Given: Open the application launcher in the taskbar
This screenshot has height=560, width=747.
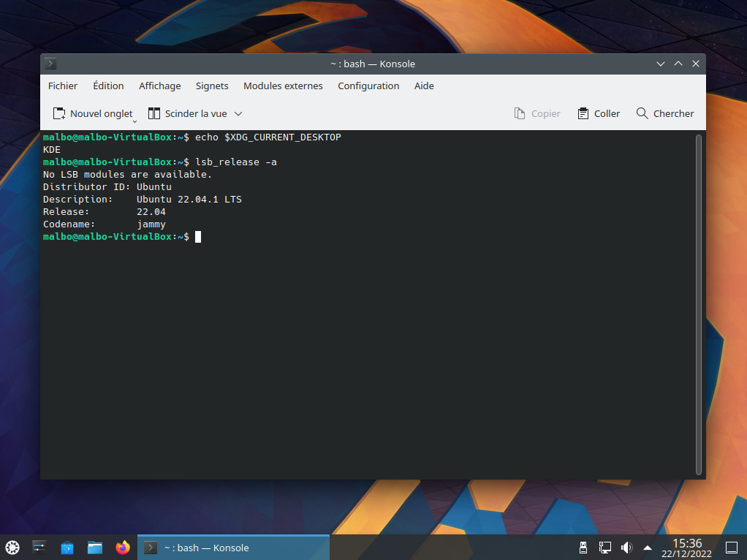Looking at the screenshot, I should (x=12, y=548).
